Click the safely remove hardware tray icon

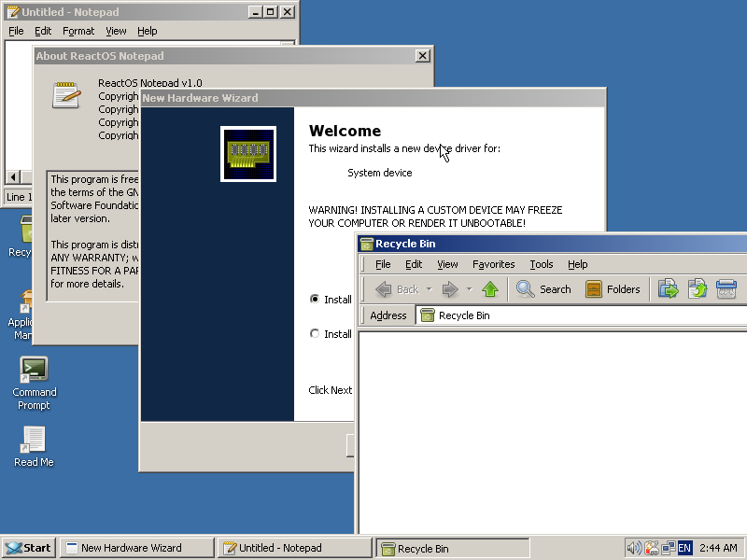651,548
